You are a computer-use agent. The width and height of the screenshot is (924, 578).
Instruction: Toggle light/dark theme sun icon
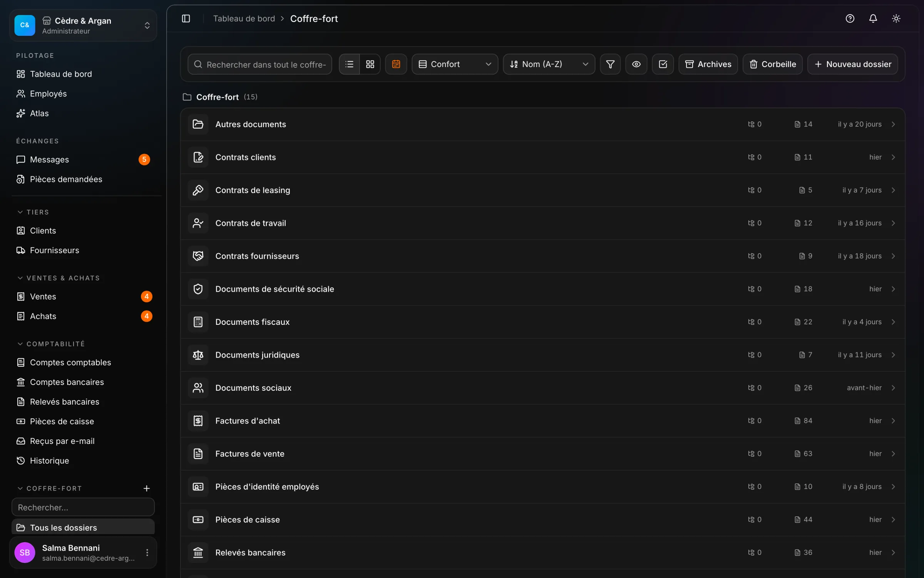[896, 18]
